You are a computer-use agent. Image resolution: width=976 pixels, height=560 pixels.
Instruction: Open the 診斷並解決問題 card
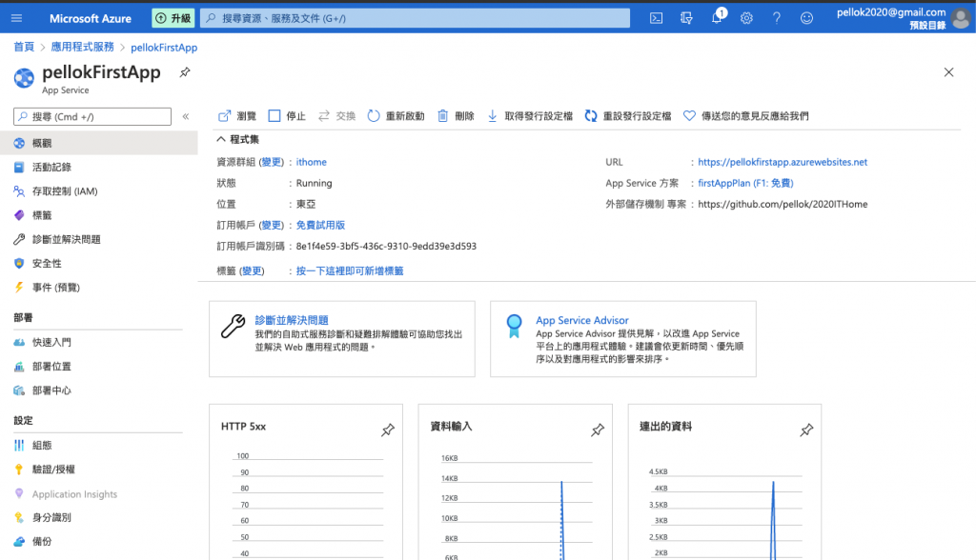[342, 338]
